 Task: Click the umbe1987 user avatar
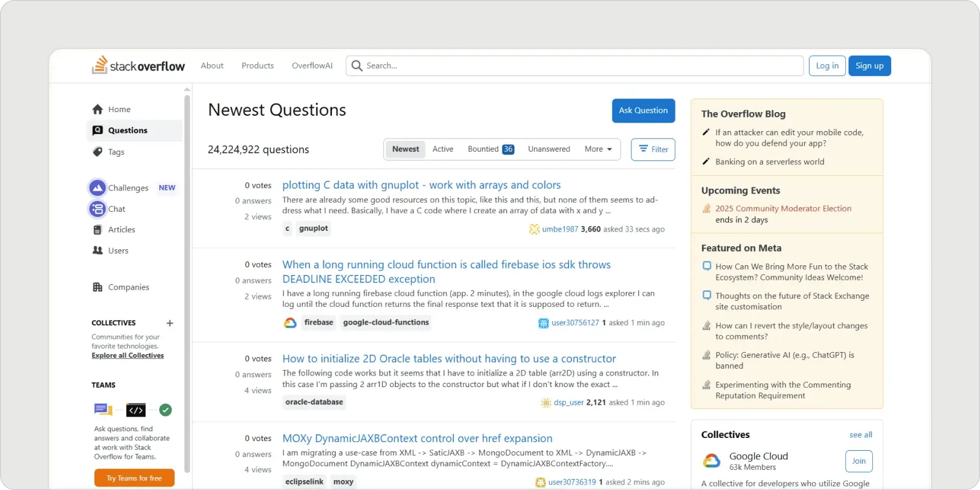[534, 229]
